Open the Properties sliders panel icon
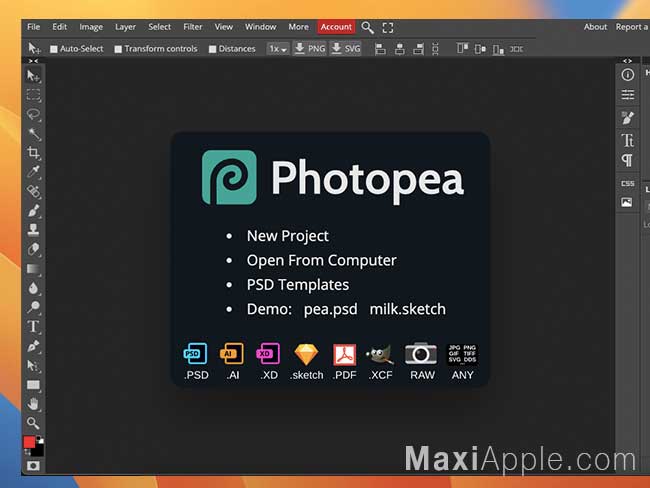Screen dimensions: 650x488 [628, 95]
